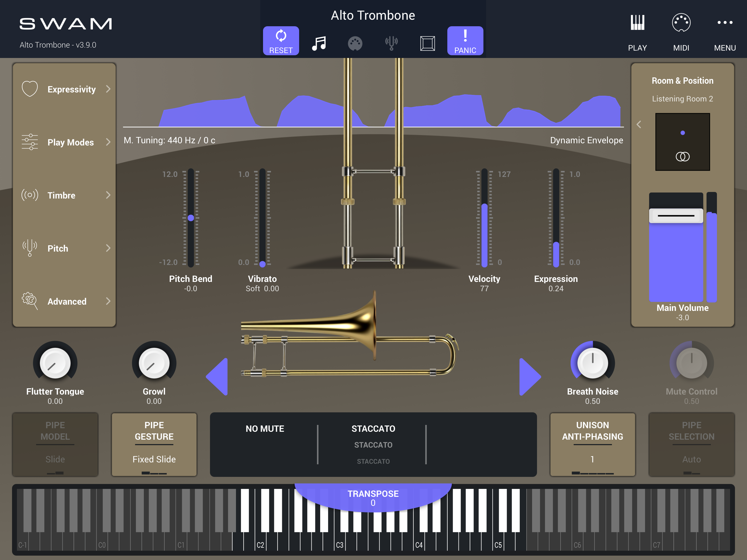Click the room frame icon in the toolbar
Viewport: 747px width, 560px height.
point(428,43)
